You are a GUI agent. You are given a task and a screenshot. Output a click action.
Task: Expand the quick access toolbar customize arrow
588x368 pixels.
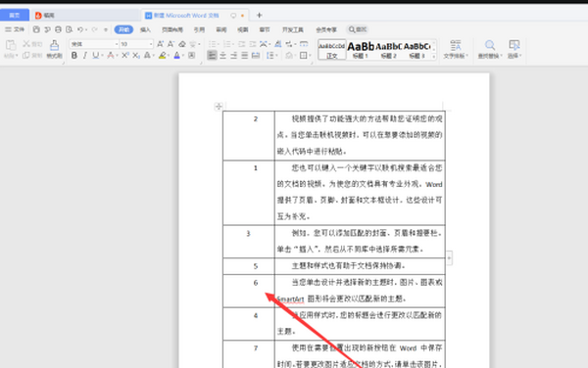click(106, 29)
